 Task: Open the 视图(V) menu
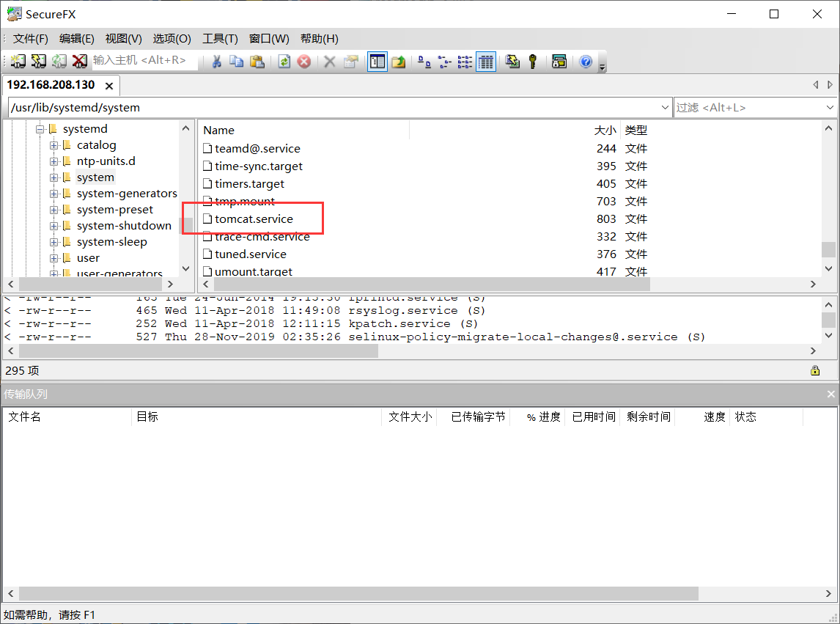coord(124,39)
